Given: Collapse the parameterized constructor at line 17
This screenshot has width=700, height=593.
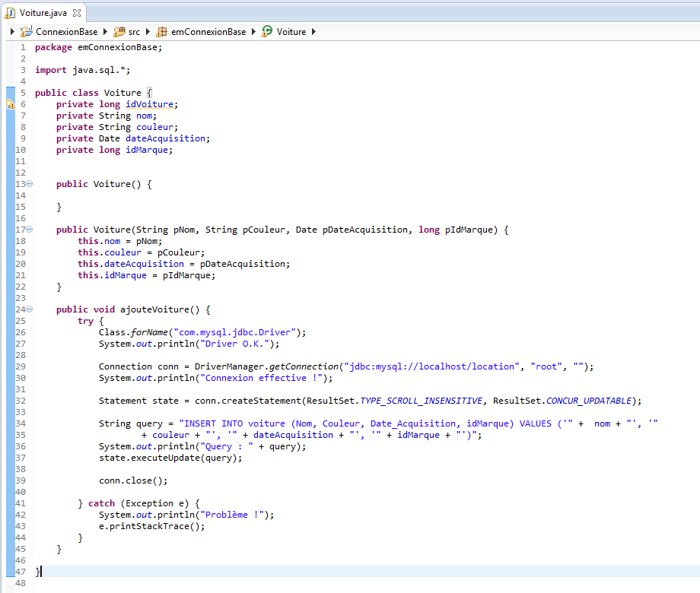Looking at the screenshot, I should tap(30, 230).
